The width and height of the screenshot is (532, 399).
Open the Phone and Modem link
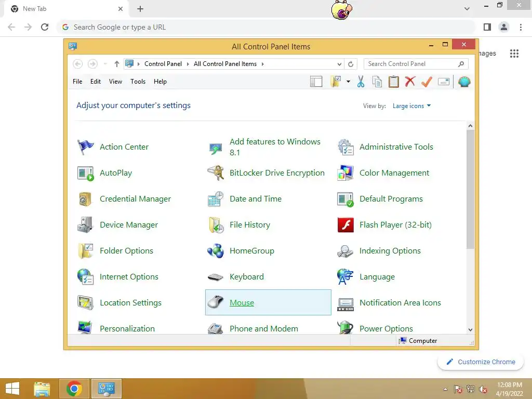point(263,328)
